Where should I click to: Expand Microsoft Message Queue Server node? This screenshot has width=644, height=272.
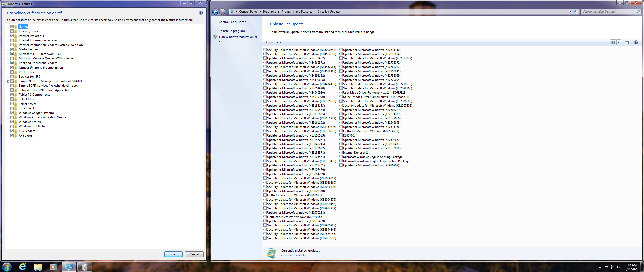pos(8,59)
